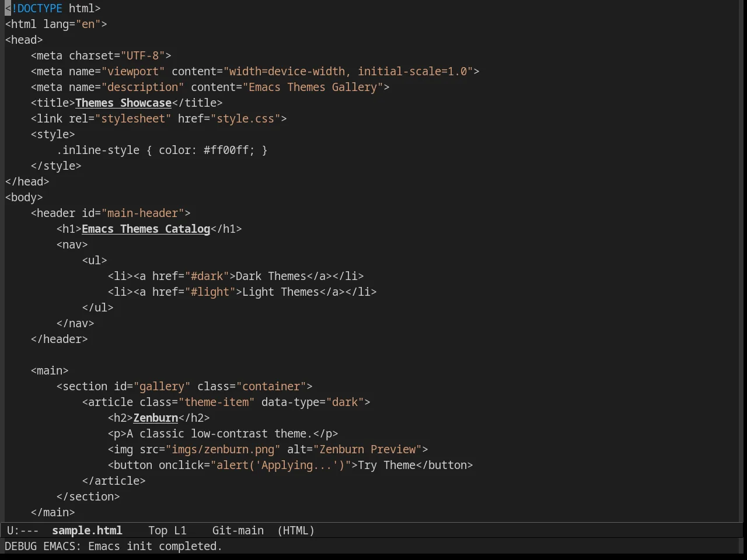The image size is (747, 560).
Task: Click the "Emacs Themes Catalog" heading text
Action: pyautogui.click(x=146, y=229)
